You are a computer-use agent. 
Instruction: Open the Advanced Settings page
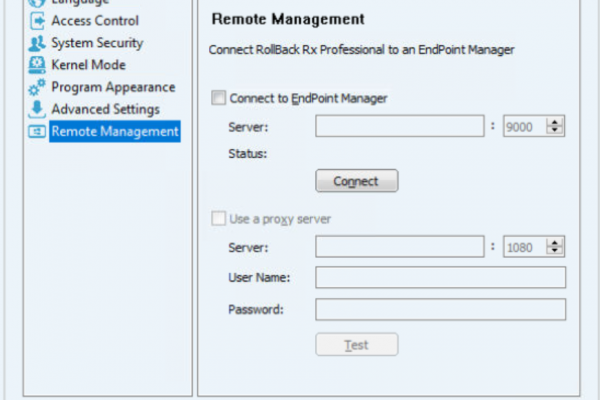pos(105,109)
